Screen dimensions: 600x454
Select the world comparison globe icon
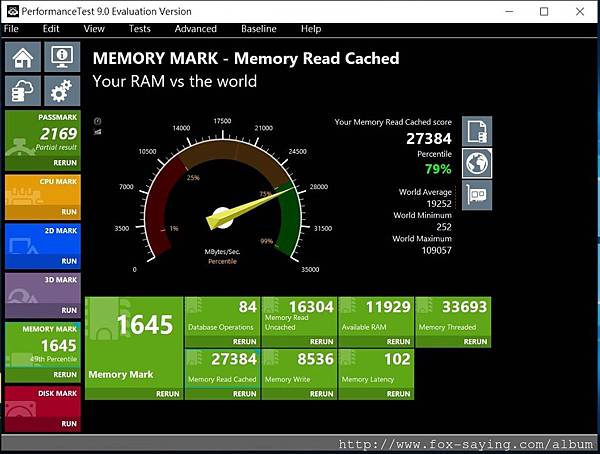pyautogui.click(x=477, y=163)
